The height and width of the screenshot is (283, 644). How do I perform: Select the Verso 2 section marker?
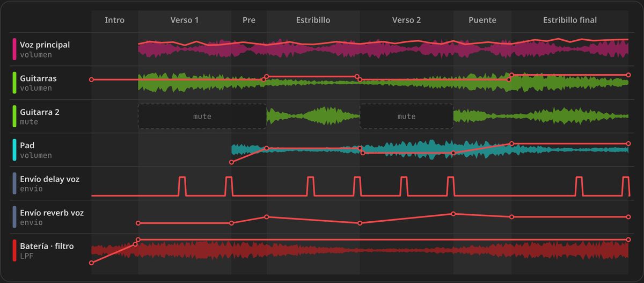pos(406,20)
